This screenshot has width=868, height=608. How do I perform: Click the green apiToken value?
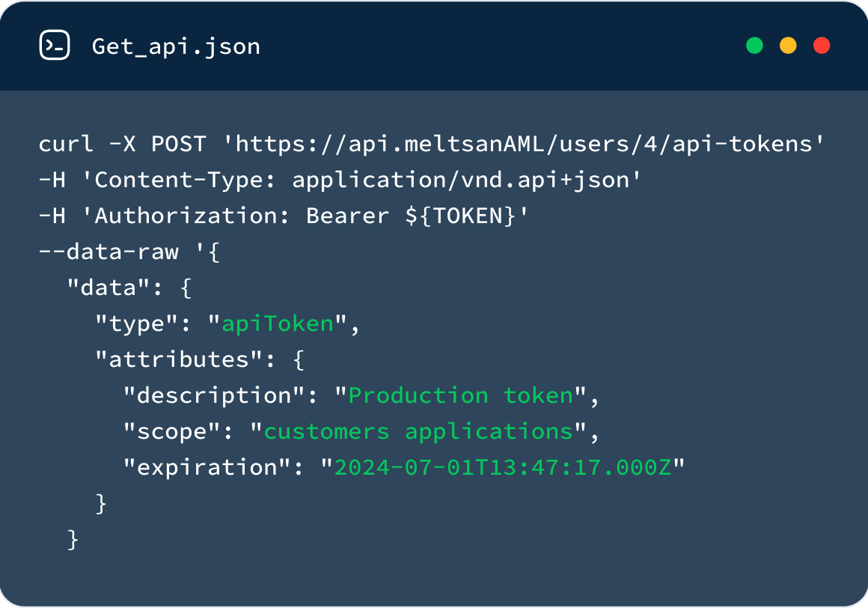tap(278, 324)
